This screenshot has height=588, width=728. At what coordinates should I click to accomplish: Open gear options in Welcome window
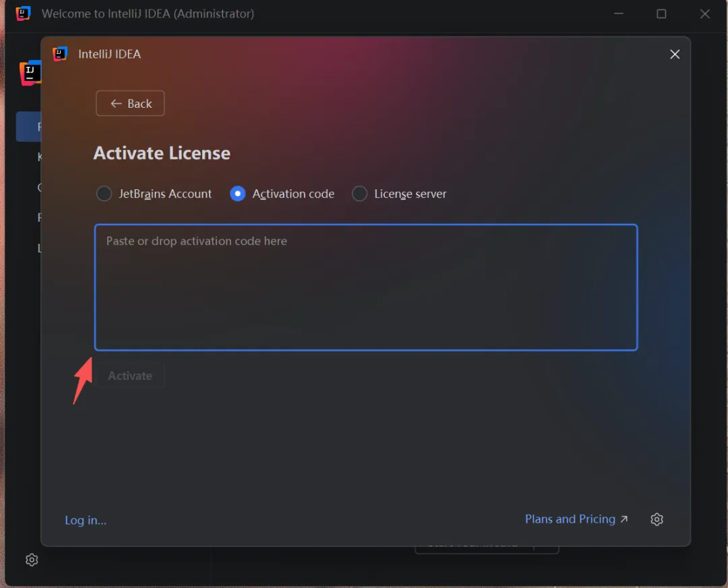(x=32, y=560)
